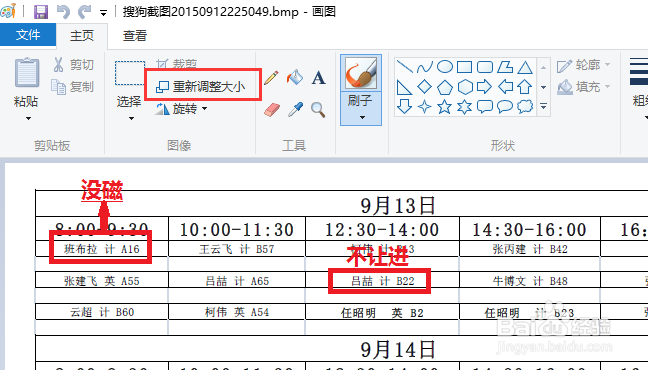Select the Pentagon shape

445,87
